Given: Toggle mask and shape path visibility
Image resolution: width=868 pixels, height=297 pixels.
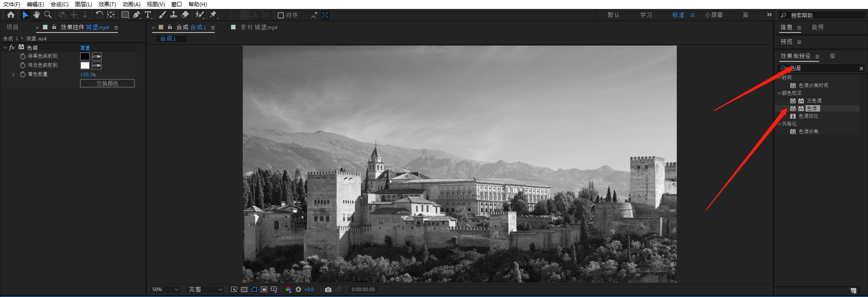Looking at the screenshot, I should pyautogui.click(x=254, y=289).
